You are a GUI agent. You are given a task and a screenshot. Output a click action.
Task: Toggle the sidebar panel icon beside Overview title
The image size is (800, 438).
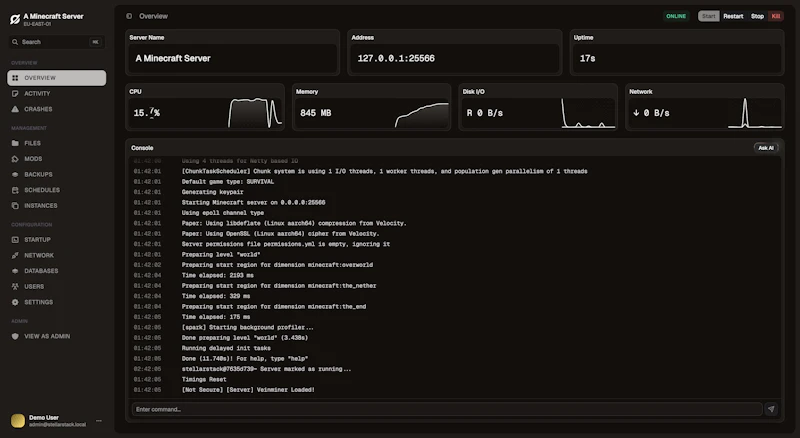(x=129, y=16)
